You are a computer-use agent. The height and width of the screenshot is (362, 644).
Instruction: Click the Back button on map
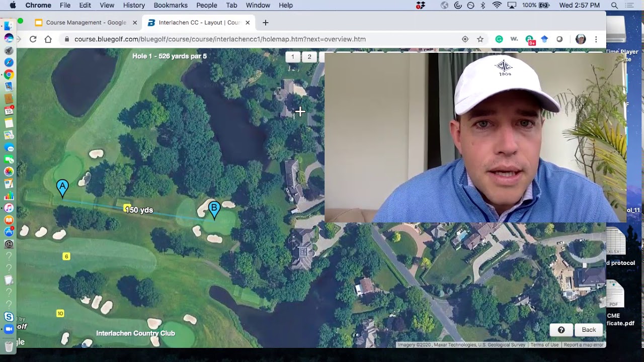coord(589,330)
